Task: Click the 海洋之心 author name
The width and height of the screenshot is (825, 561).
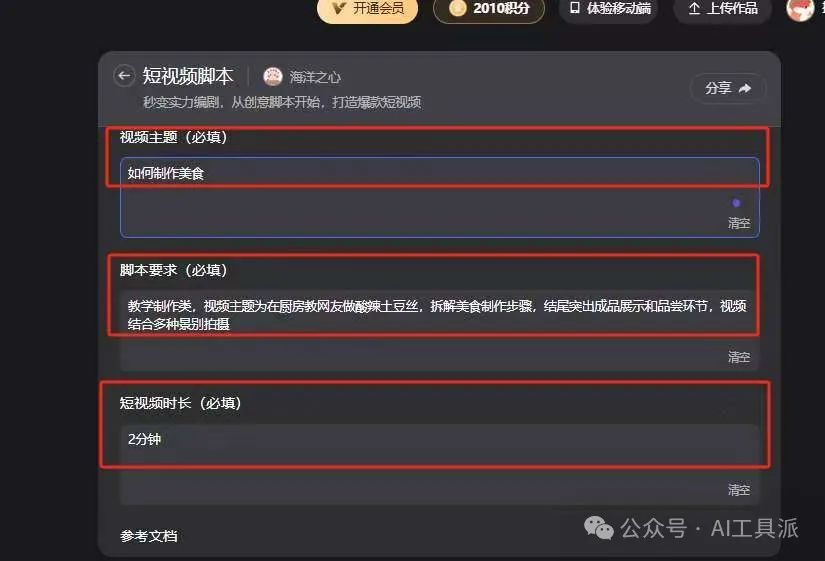Action: 315,77
